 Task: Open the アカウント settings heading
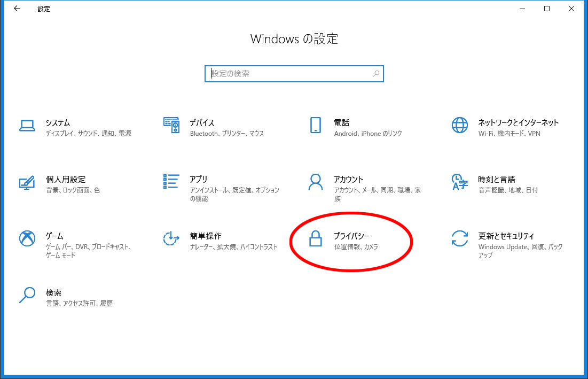click(349, 180)
